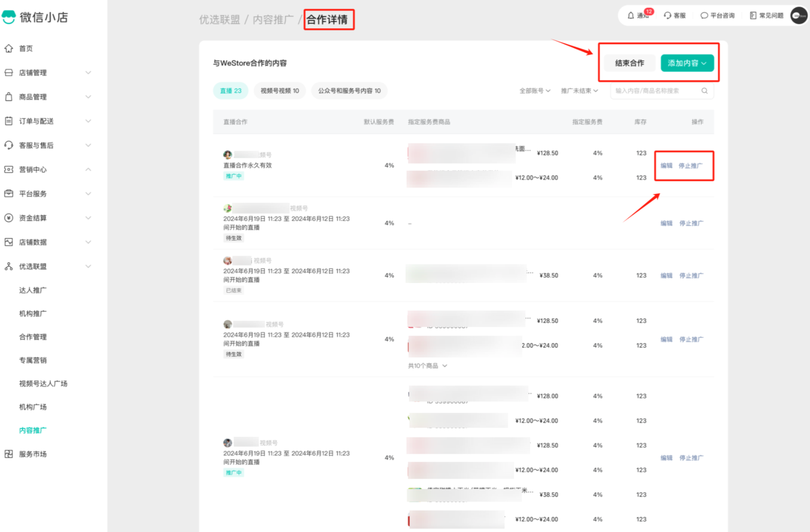This screenshot has width=810, height=532.
Task: Click the 服务市场 puzzle icon
Action: [9, 454]
